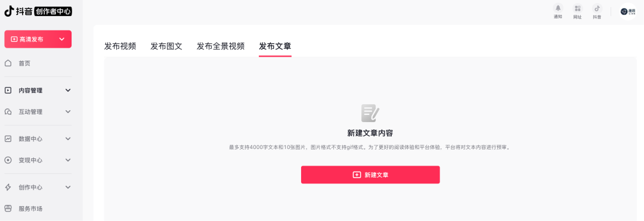Open 服务市场 store icon in sidebar
The width and height of the screenshot is (644, 221).
pyautogui.click(x=8, y=208)
